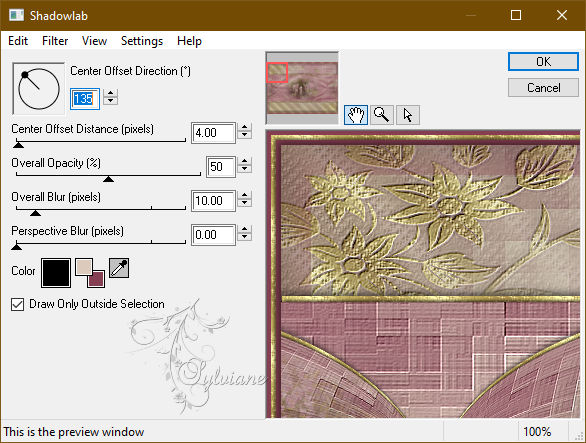Click the Perspective Blur slider handle
This screenshot has width=586, height=443.
click(16, 247)
